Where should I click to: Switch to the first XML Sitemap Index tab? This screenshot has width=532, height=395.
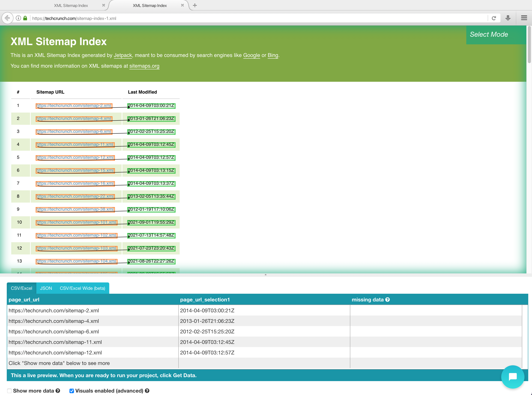pos(71,5)
